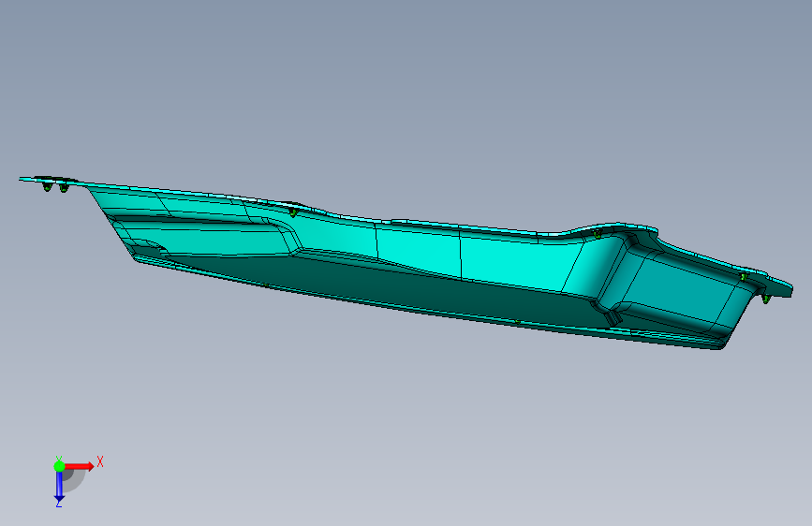Click the red X label beside the triad
The image size is (812, 526).
click(100, 461)
